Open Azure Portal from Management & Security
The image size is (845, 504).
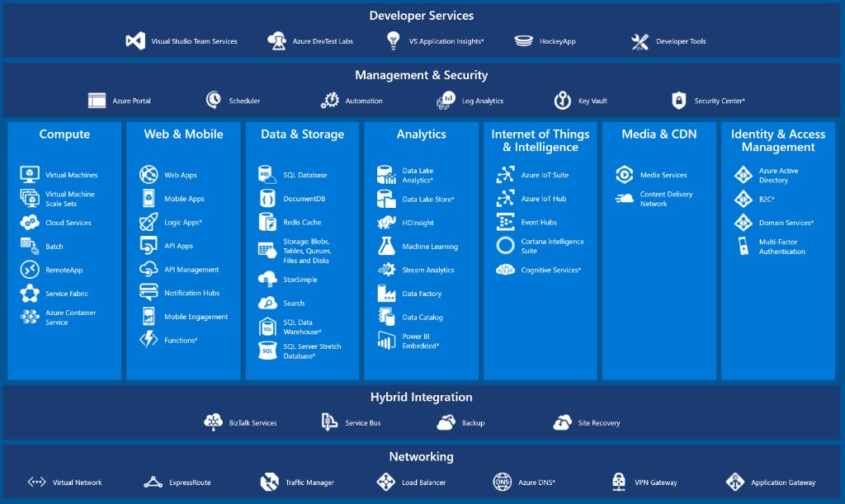point(97,100)
